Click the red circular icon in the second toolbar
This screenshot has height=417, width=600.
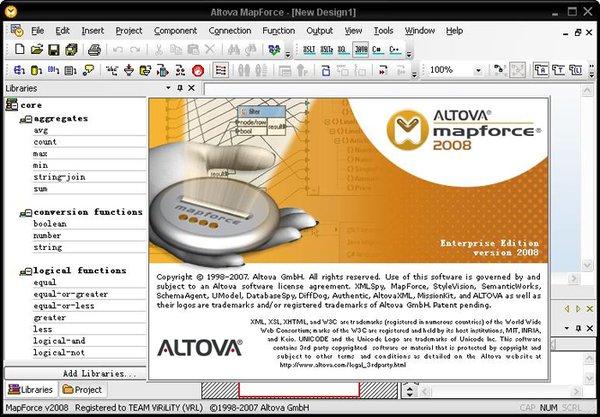(x=198, y=70)
